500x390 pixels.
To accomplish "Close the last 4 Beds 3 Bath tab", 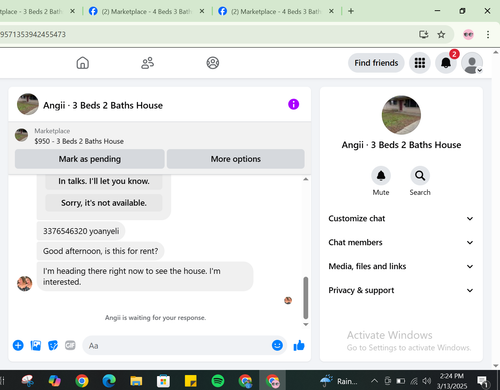I will click(331, 11).
